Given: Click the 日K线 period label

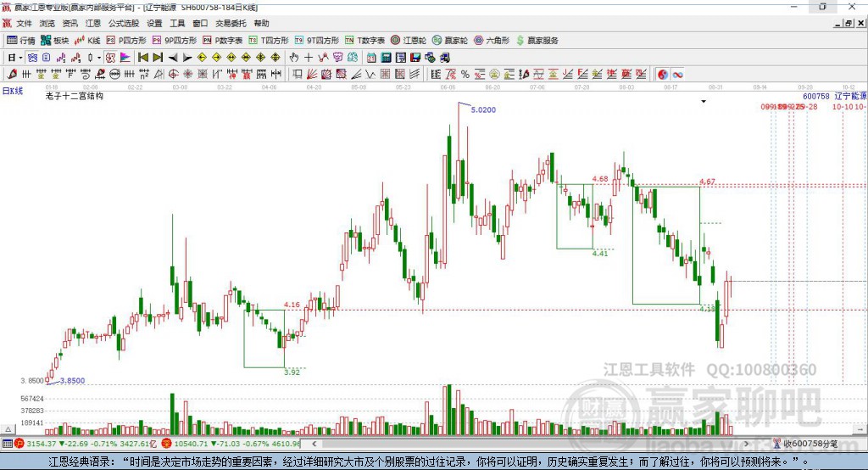Looking at the screenshot, I should (13, 91).
